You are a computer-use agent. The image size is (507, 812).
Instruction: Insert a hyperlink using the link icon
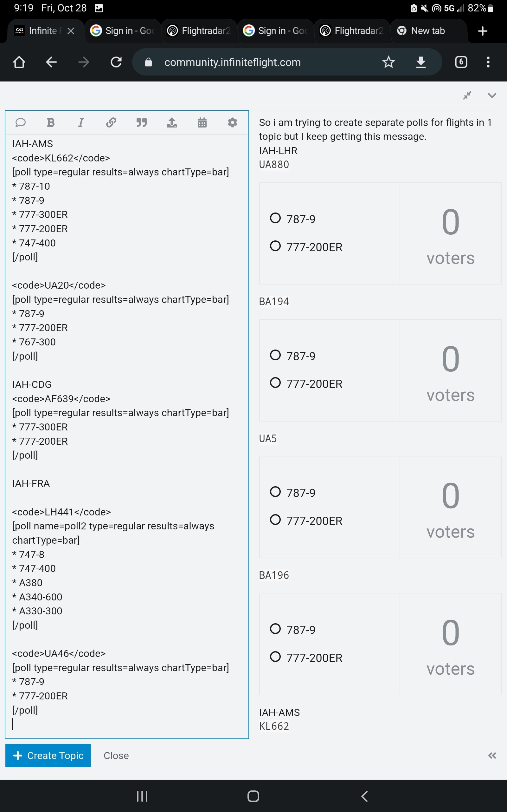coord(111,122)
